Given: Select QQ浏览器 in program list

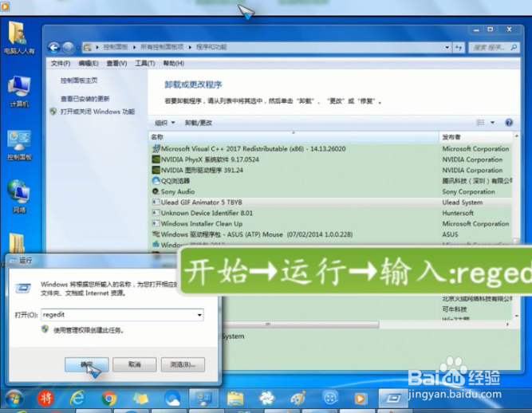Looking at the screenshot, I should pyautogui.click(x=331, y=181).
